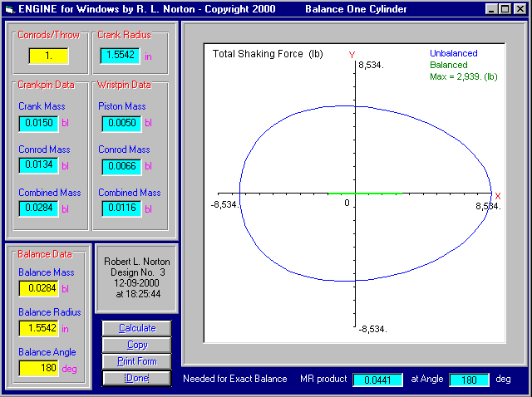Click wristpin Conrod Mass field 0.0066
This screenshot has height=397, width=532.
coord(122,167)
